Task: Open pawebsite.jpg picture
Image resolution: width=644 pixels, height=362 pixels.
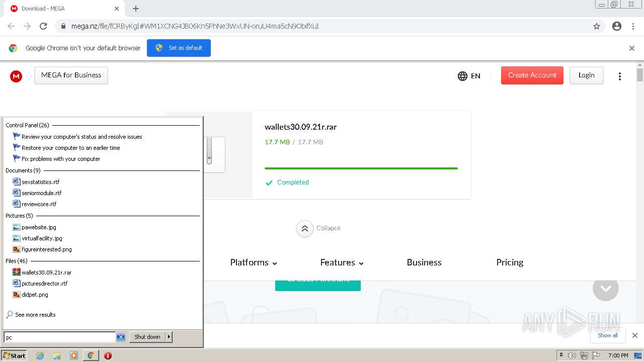Action: pyautogui.click(x=35, y=227)
